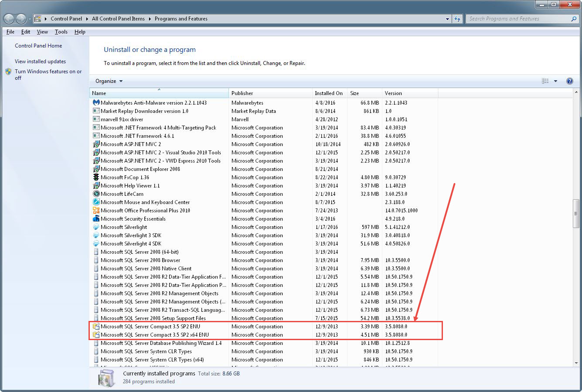Open Turn Windows features on or off
The image size is (582, 392).
tap(48, 75)
